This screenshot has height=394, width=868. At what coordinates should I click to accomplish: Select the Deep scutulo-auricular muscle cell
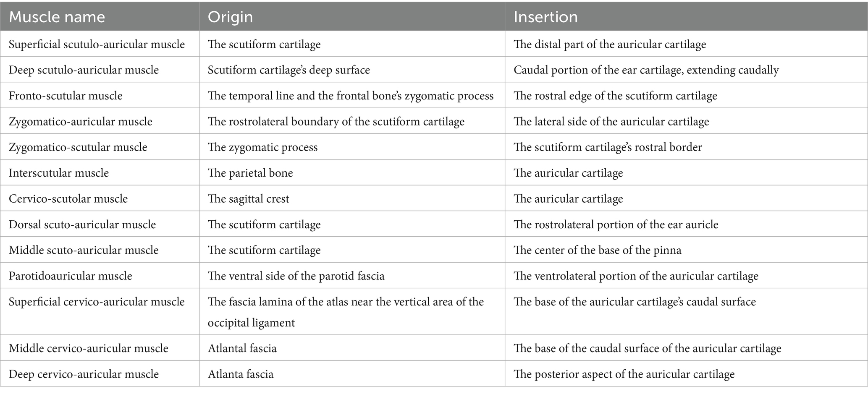point(84,70)
